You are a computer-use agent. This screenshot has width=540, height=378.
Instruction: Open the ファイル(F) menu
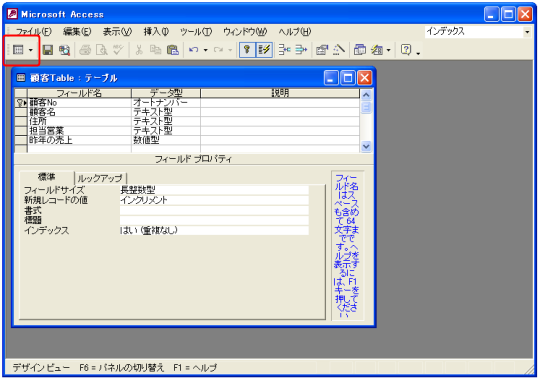coord(33,32)
